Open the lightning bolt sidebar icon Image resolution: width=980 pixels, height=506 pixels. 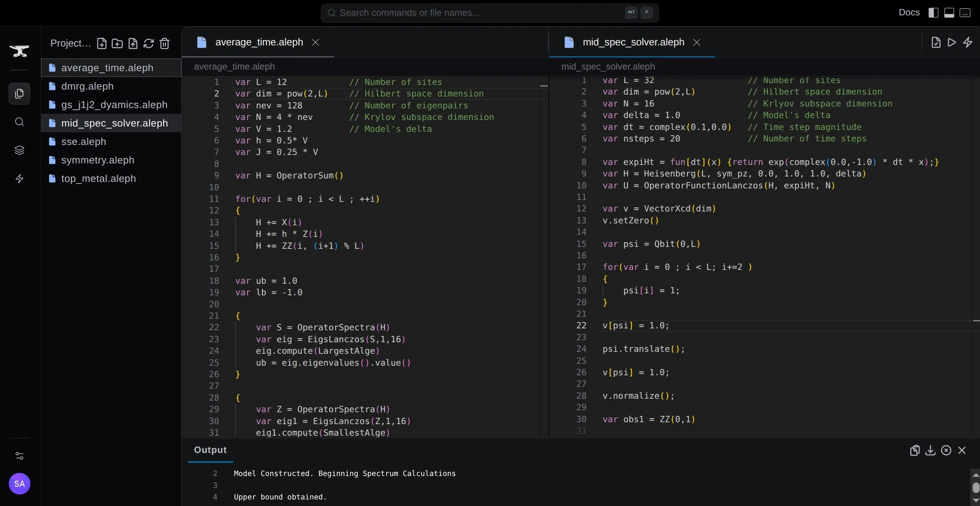[x=19, y=179]
